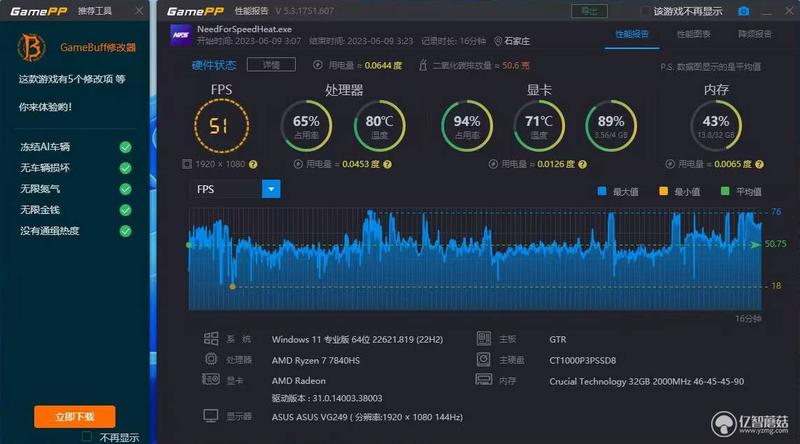Click the GPU 71°C temperature gauge
The height and width of the screenshot is (444, 800).
(x=539, y=126)
